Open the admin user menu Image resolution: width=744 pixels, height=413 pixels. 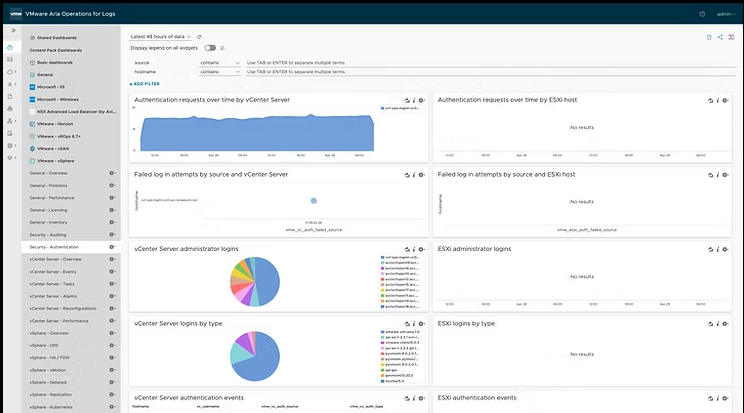[x=726, y=14]
